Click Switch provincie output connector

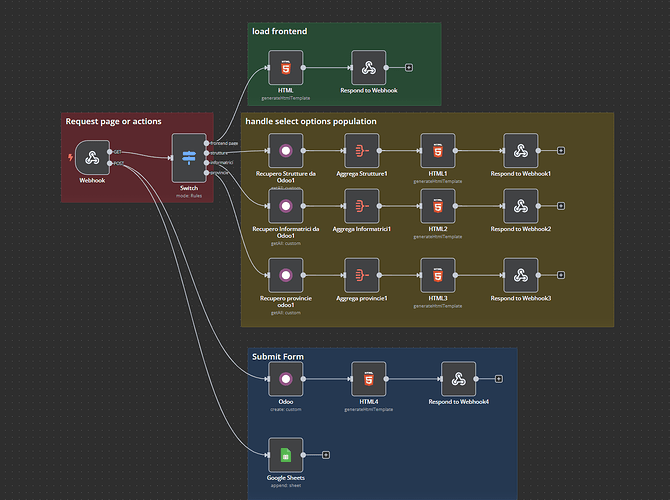206,173
